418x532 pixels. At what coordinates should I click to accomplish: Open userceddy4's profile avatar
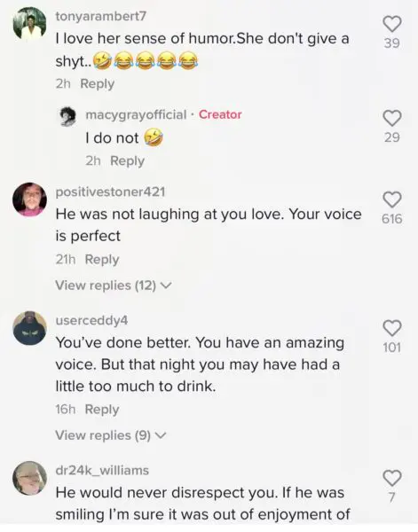pos(30,328)
